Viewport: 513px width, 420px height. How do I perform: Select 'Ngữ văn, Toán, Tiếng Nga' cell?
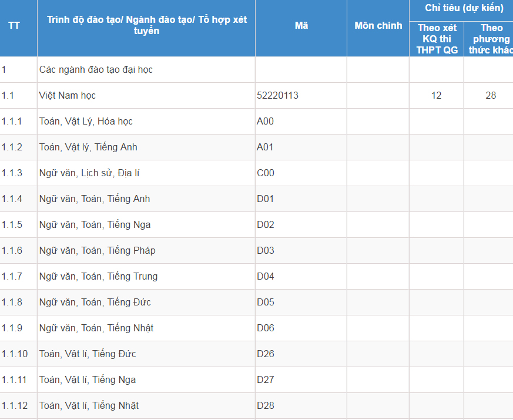click(x=95, y=225)
